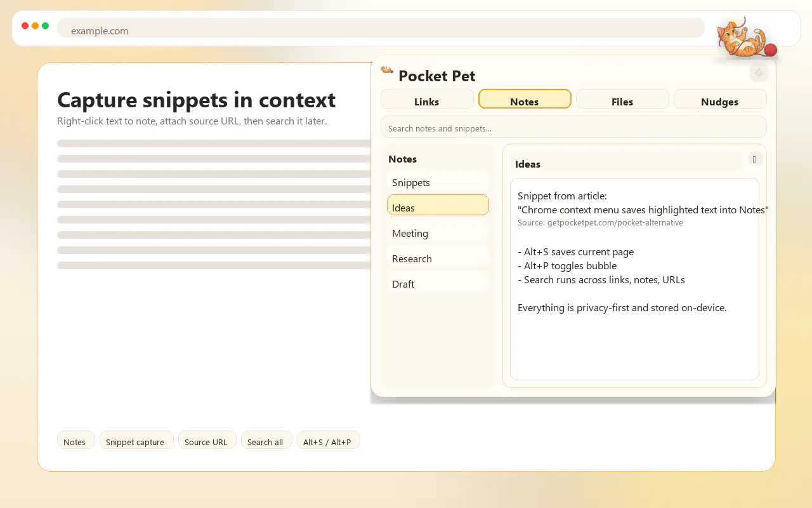
Task: Click the example.com address bar
Action: (381, 28)
